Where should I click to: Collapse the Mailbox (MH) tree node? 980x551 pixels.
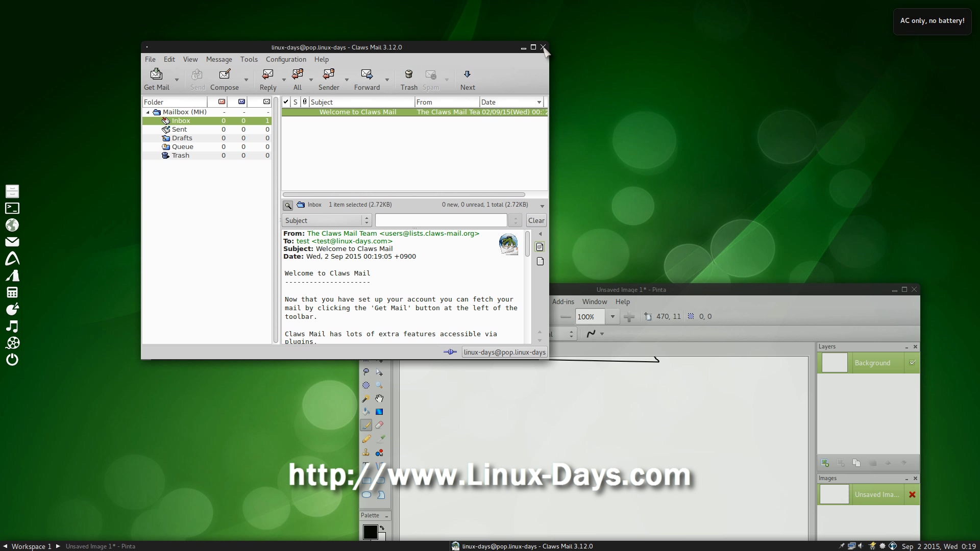click(x=148, y=112)
